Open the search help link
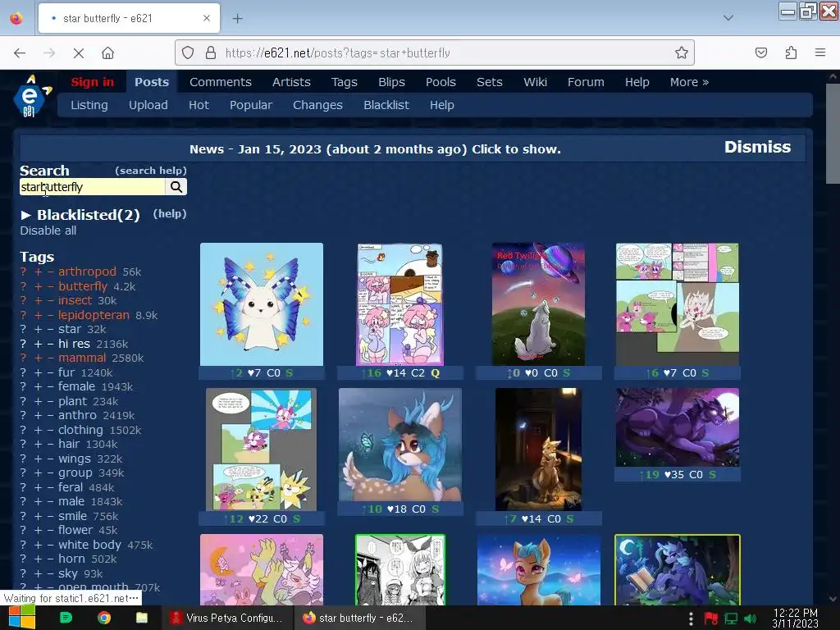840x630 pixels. 151,171
